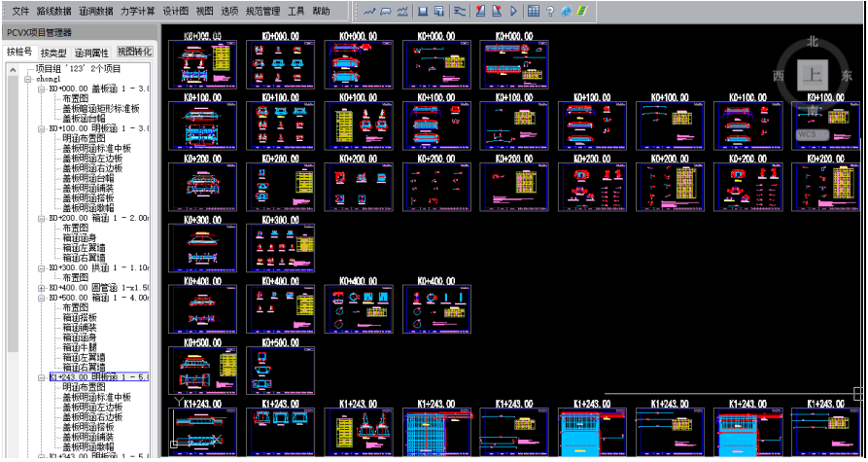The height and width of the screenshot is (462, 868).
Task: Collapse the K0+300.00 拱涵 tree node
Action: pos(41,267)
